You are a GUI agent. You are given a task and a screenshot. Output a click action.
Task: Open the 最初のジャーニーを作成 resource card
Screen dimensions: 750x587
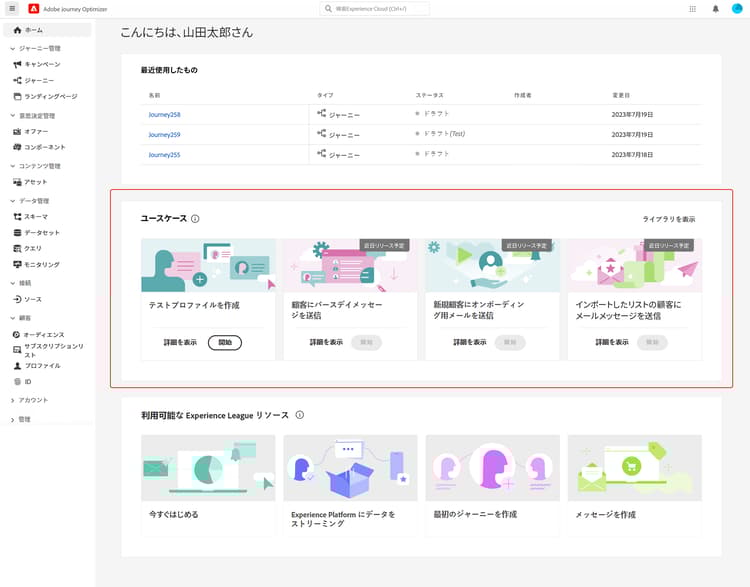pyautogui.click(x=493, y=485)
